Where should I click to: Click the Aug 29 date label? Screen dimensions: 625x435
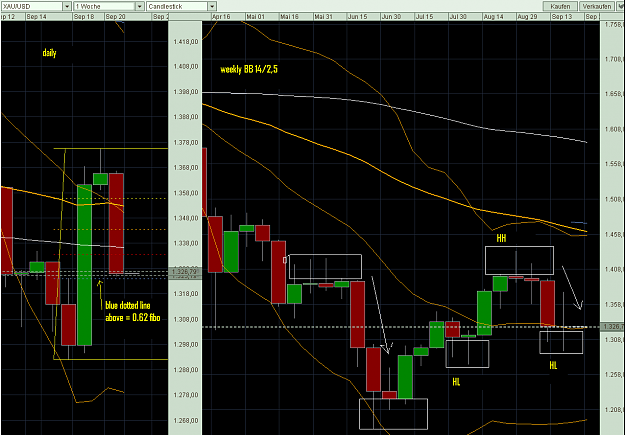click(527, 17)
